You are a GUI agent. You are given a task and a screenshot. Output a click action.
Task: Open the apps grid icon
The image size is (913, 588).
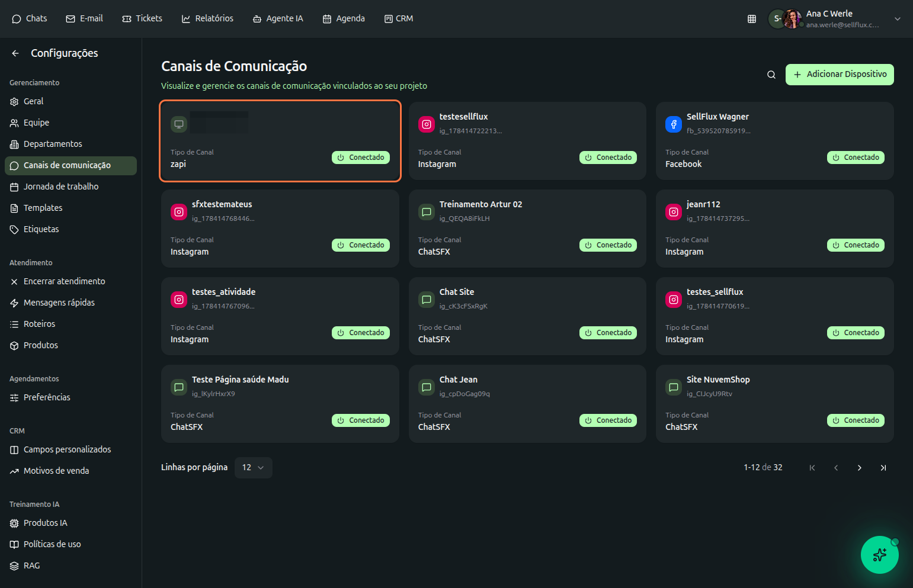[751, 19]
